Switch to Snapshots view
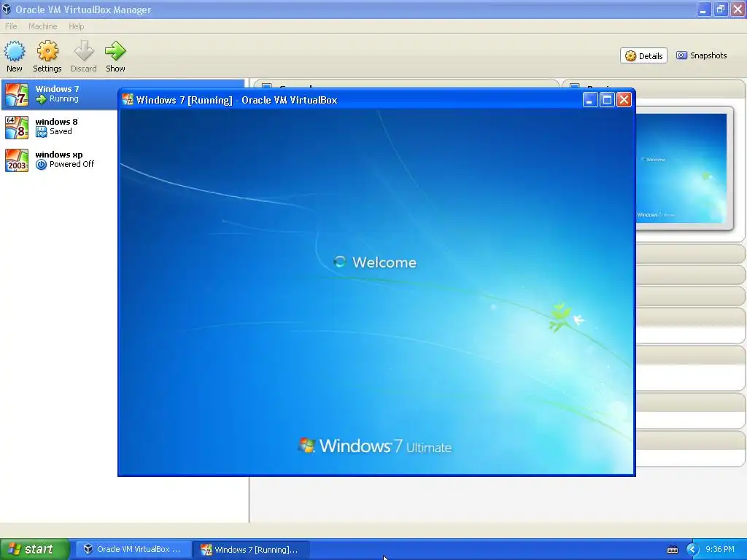 coord(701,55)
